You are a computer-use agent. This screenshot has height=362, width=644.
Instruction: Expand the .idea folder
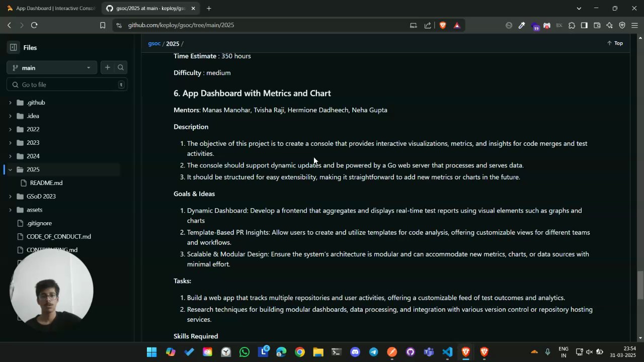coord(10,116)
